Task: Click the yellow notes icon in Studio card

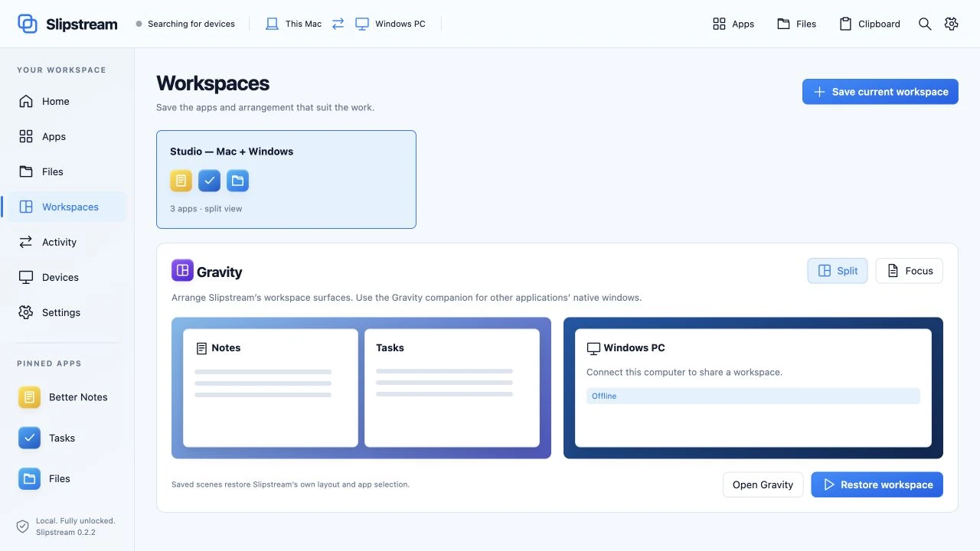Action: (181, 181)
